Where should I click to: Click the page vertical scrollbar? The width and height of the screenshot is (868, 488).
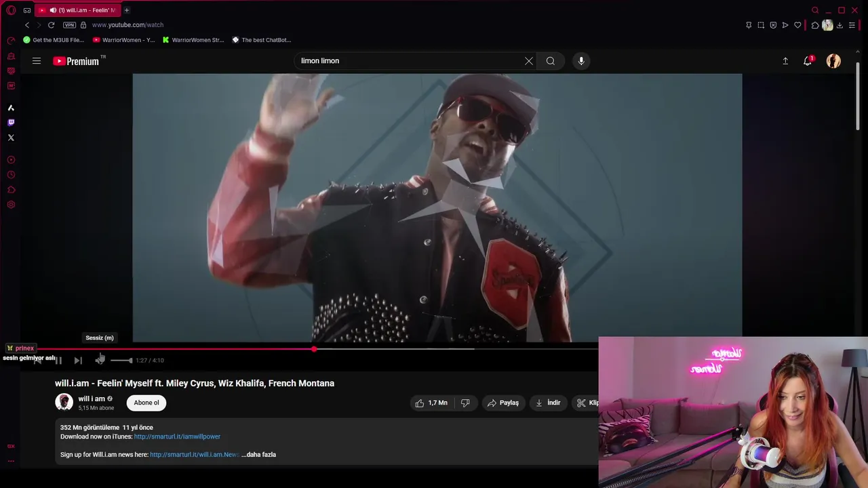(858, 95)
